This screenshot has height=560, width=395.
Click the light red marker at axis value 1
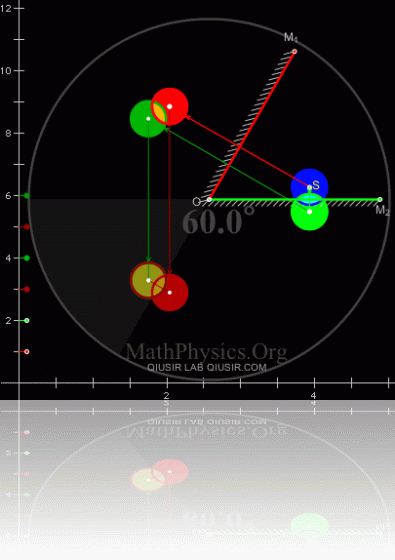tap(26, 352)
